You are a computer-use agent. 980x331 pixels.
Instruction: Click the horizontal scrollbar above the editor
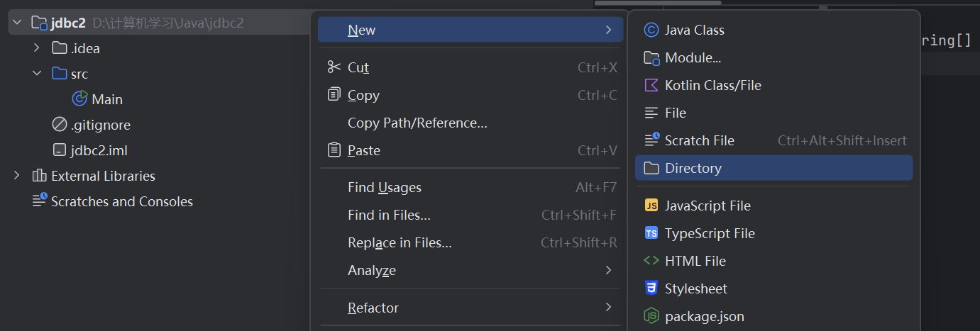coord(658,3)
